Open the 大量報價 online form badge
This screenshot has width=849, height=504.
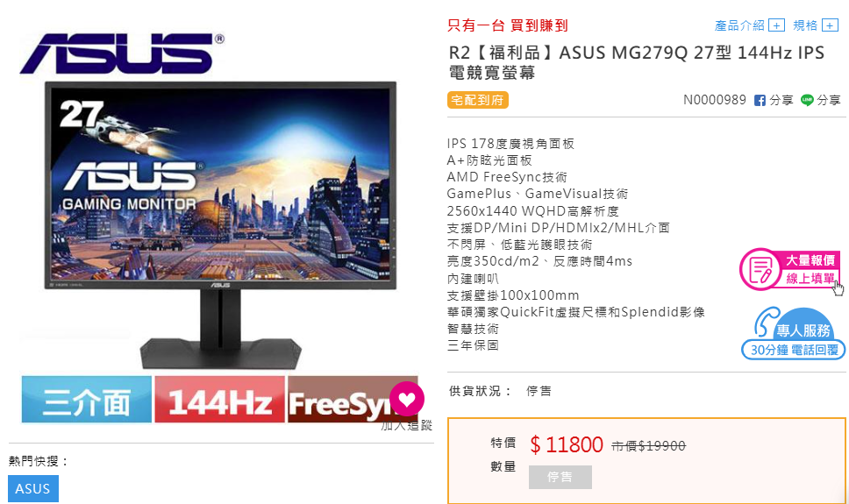click(x=790, y=269)
